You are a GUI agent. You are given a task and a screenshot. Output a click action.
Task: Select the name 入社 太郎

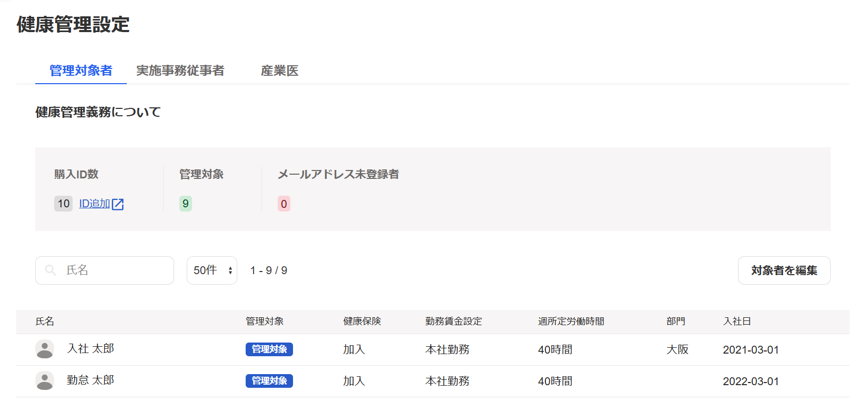(x=90, y=349)
